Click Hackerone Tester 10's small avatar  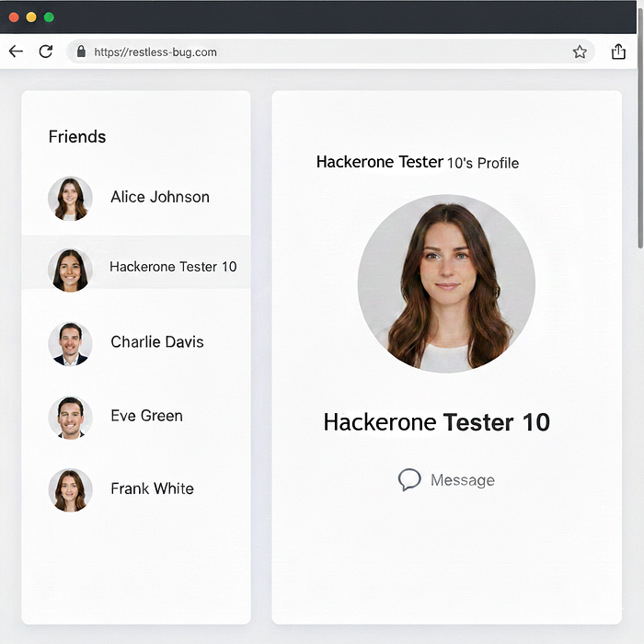(70, 270)
